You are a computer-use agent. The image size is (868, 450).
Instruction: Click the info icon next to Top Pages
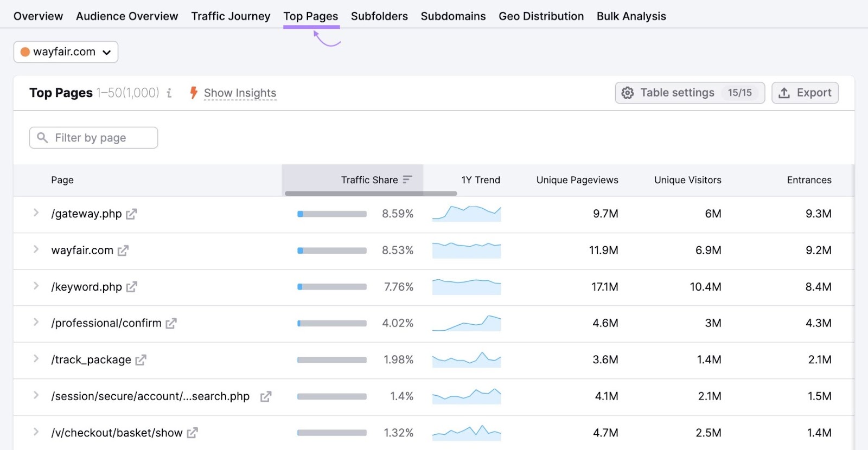click(169, 93)
